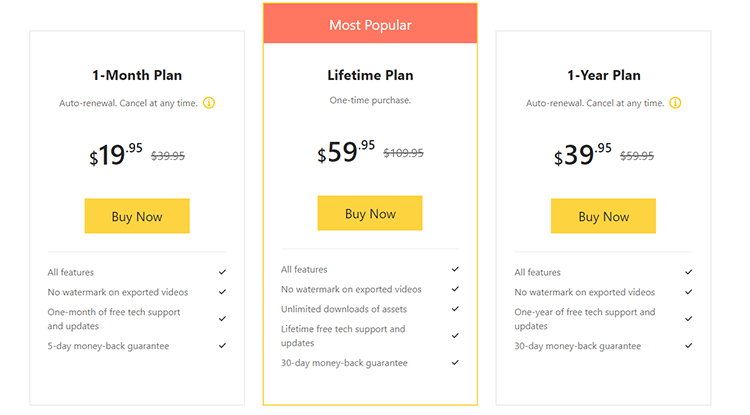Click checkmark beside Unlimited downloads of assets
Image resolution: width=750 pixels, height=415 pixels.
(455, 309)
